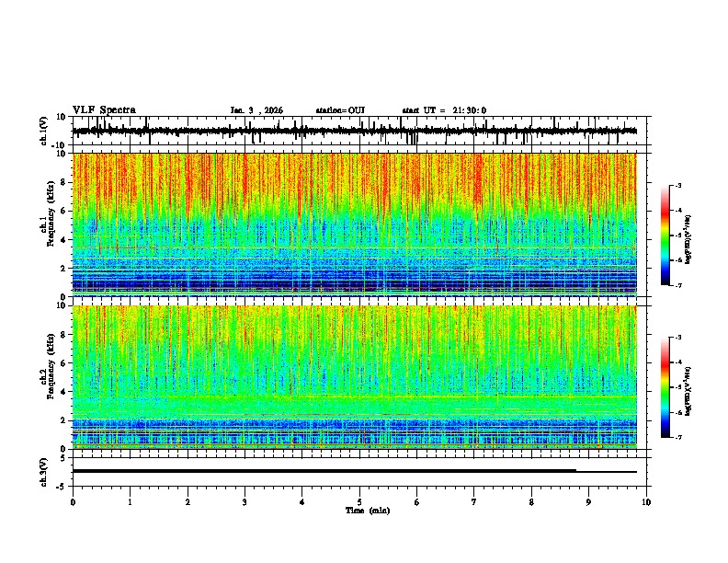
Task: Click the "Time (min)" axis label
Action: 368,511
